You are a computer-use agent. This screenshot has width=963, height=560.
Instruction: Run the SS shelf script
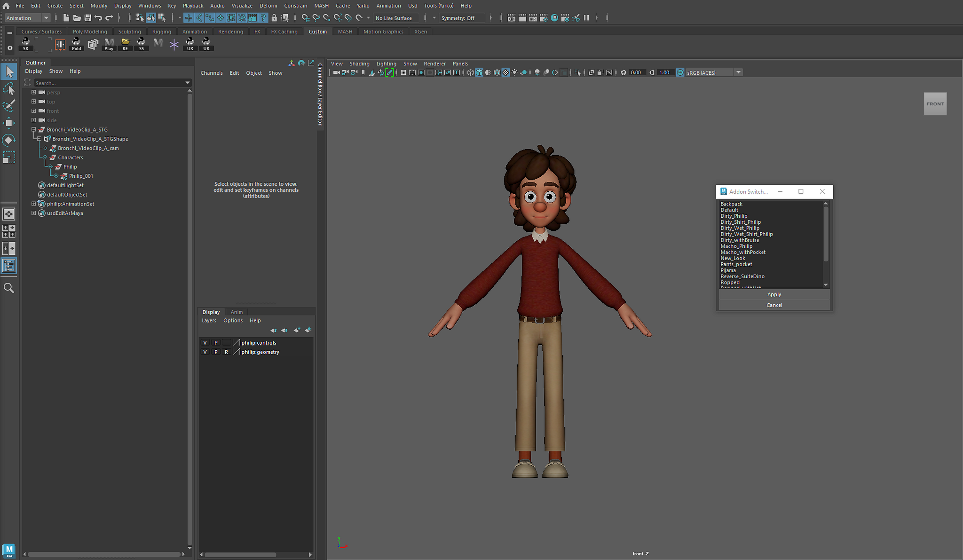coord(142,45)
